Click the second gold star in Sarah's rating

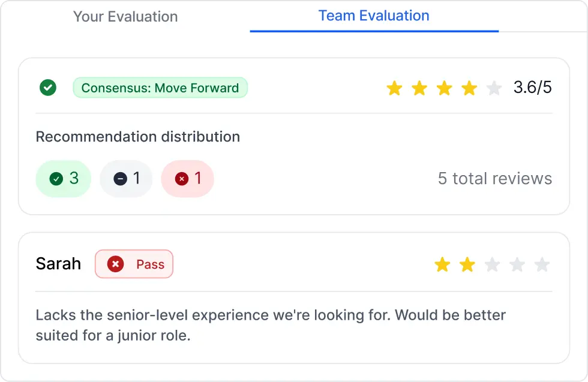(x=467, y=264)
